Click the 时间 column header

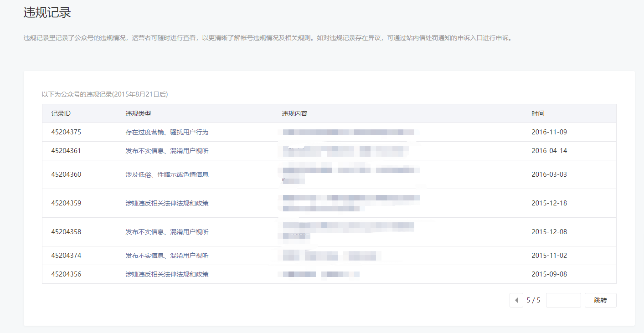(x=538, y=113)
